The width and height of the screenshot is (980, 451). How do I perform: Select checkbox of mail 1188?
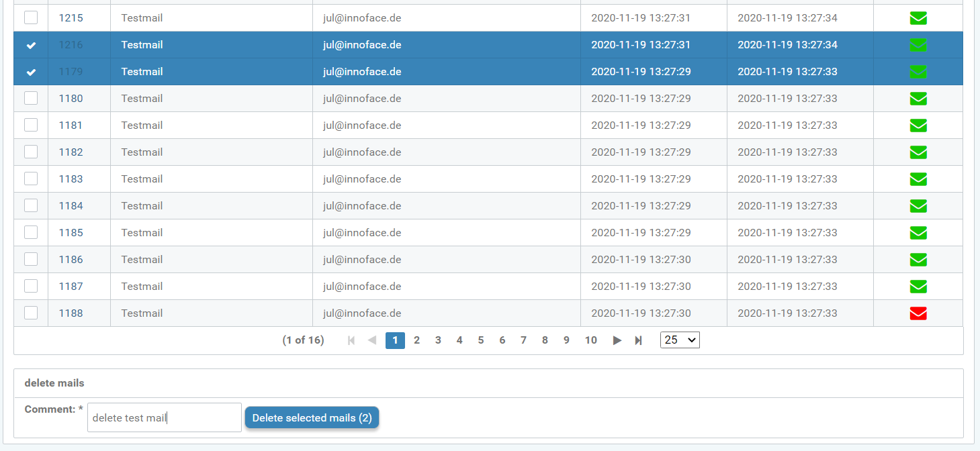pos(31,313)
